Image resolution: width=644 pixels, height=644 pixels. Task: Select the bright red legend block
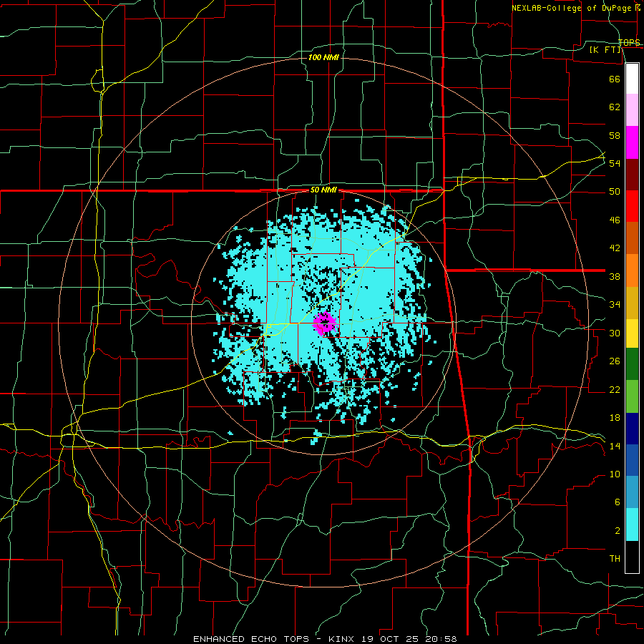[x=632, y=207]
